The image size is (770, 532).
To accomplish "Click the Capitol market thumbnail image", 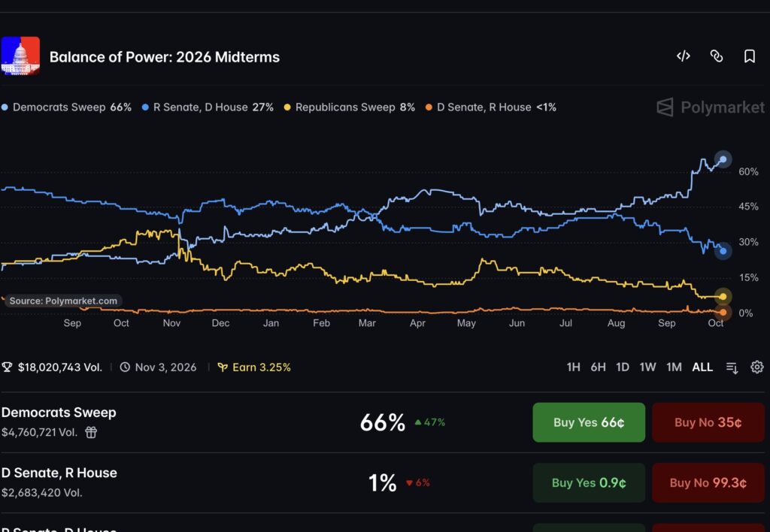I will click(20, 56).
